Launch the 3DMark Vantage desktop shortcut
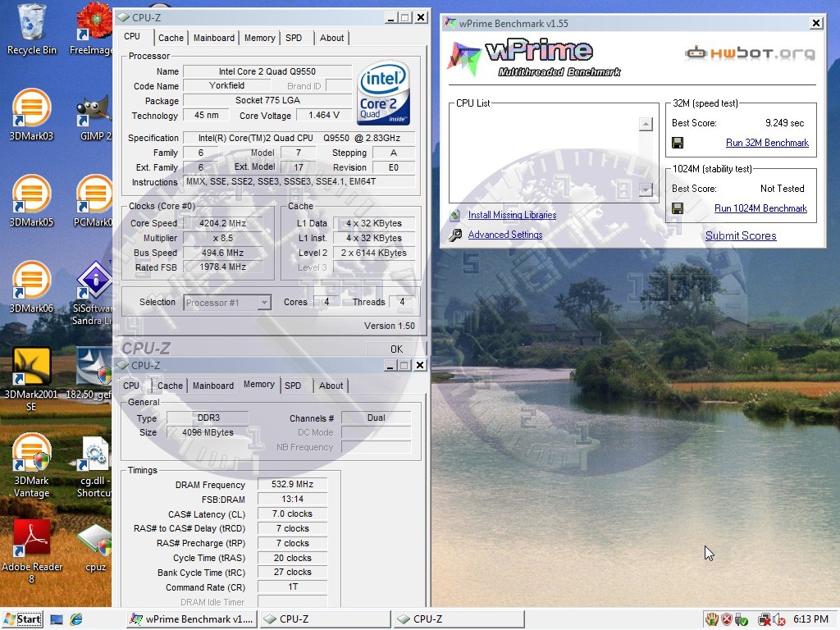This screenshot has width=840, height=630. pyautogui.click(x=31, y=466)
